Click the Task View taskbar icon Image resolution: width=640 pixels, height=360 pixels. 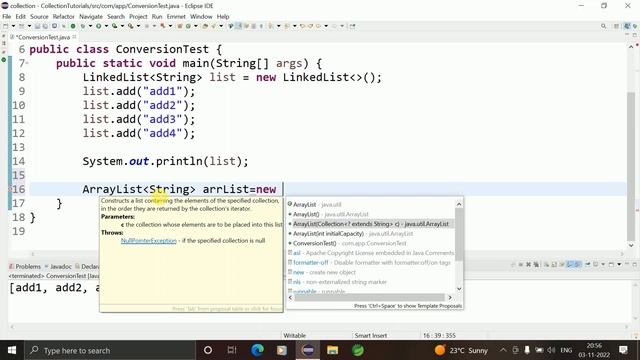point(232,350)
